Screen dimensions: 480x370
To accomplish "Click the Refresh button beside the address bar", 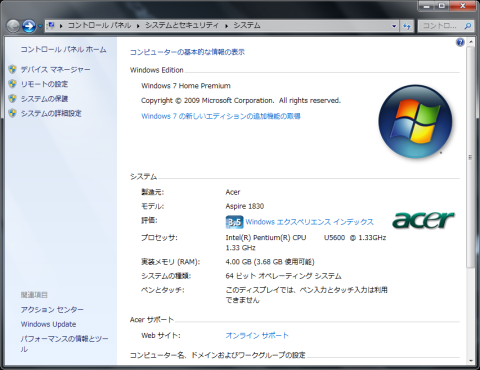I will pos(407,26).
